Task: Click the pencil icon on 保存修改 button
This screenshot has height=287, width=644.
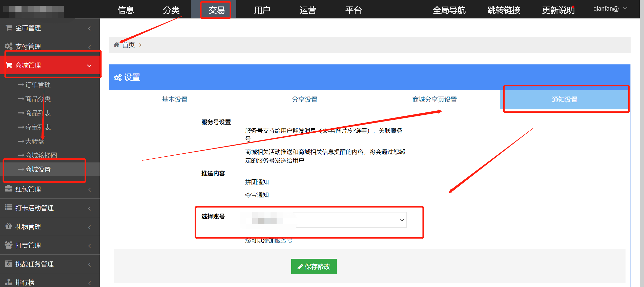Action: [x=300, y=267]
